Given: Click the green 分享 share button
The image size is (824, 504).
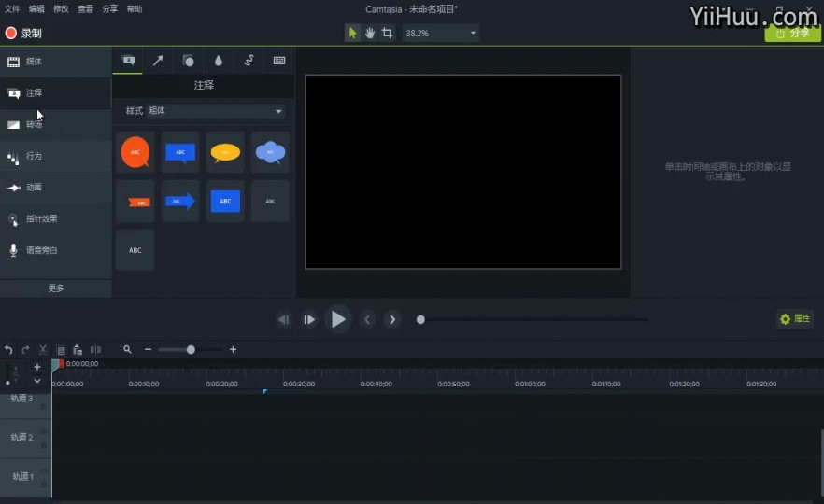Looking at the screenshot, I should click(792, 33).
